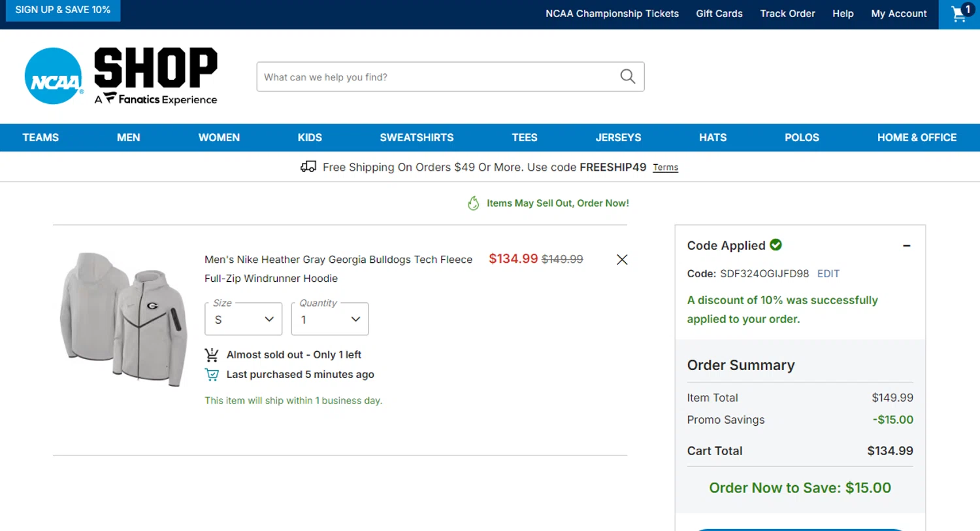Go to Gift Cards
The image size is (980, 531).
tap(719, 13)
